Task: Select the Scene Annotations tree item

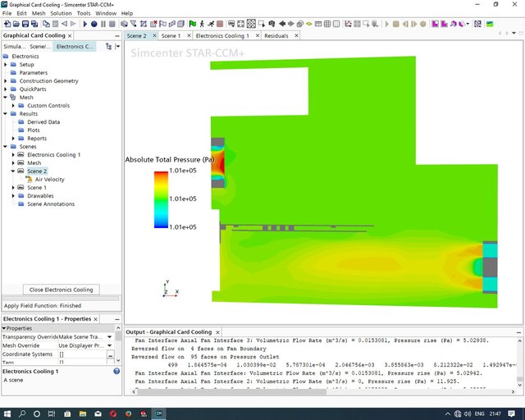Action: point(51,204)
